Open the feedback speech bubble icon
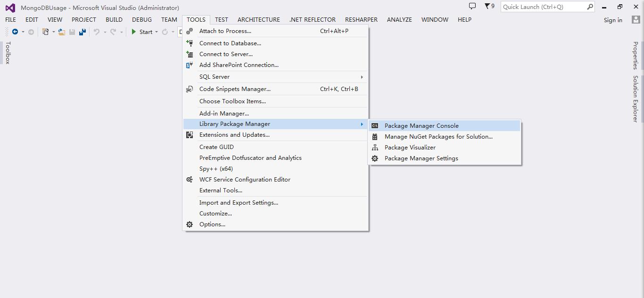This screenshot has width=644, height=298. (x=472, y=6)
